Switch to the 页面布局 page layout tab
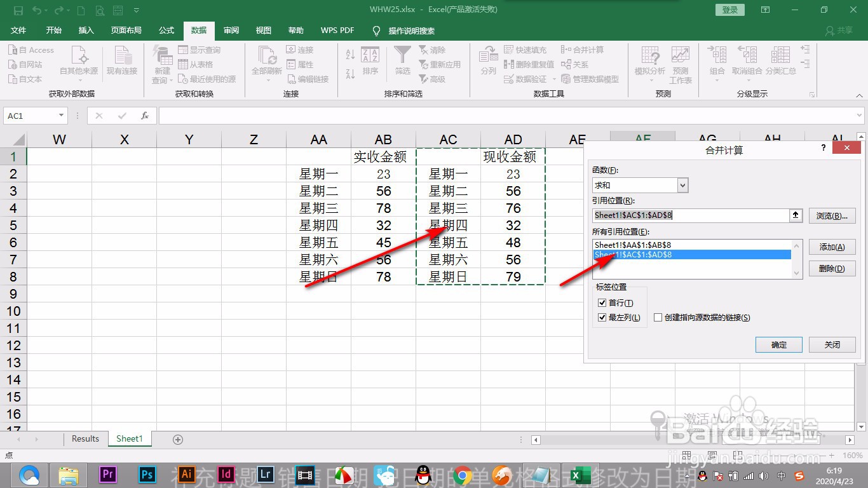868x488 pixels. (x=126, y=30)
